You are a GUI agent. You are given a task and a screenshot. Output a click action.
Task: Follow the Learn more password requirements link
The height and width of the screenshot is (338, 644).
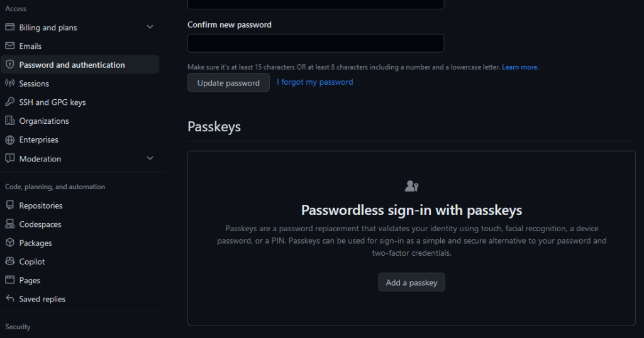(x=519, y=67)
